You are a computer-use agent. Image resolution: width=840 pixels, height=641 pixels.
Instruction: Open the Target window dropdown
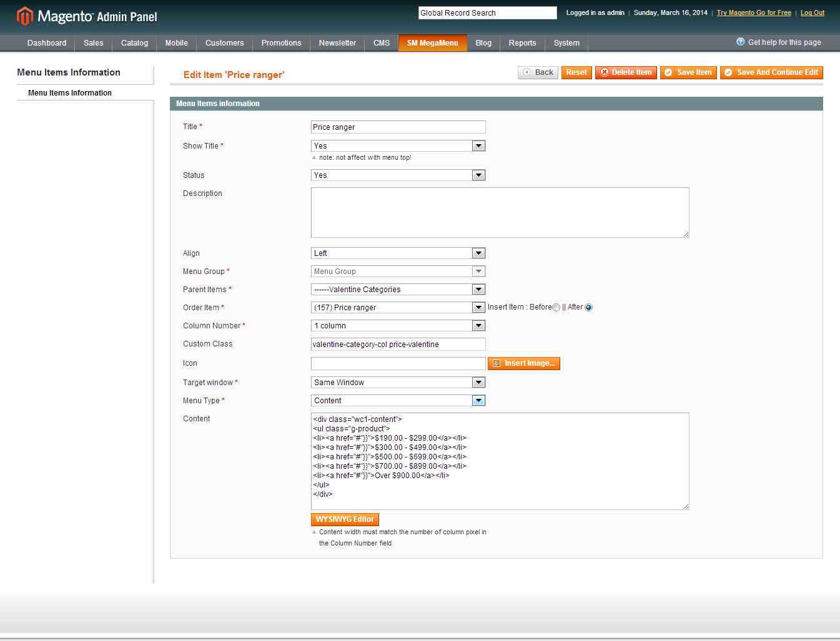(398, 383)
